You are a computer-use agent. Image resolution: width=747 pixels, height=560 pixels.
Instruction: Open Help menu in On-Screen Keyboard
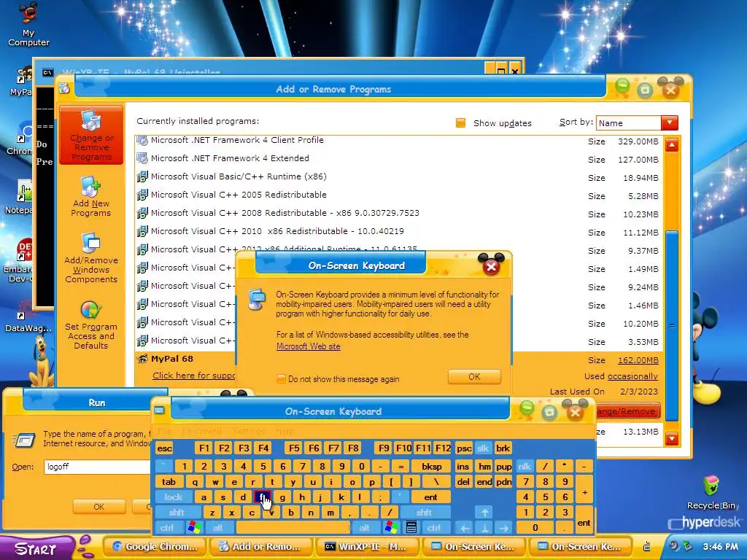click(285, 432)
